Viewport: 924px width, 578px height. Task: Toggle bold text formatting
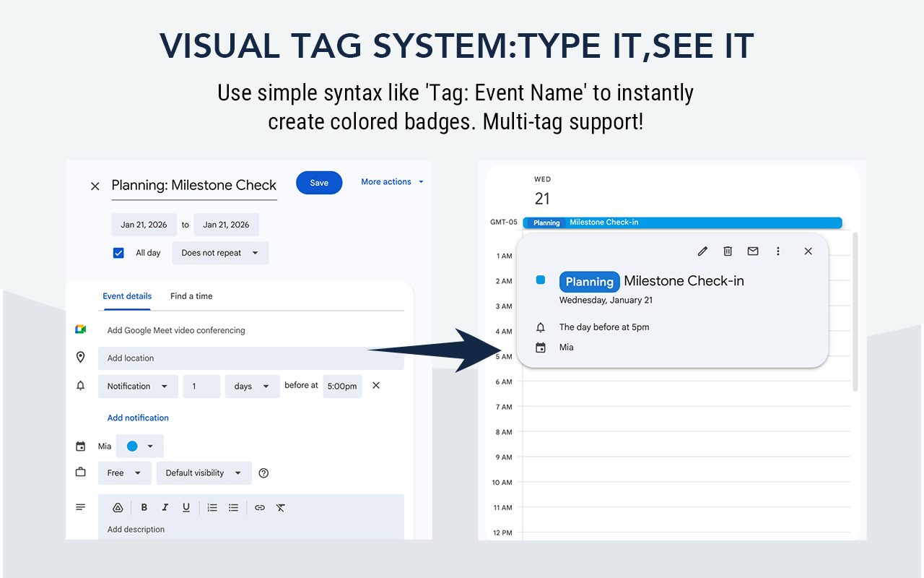point(144,507)
